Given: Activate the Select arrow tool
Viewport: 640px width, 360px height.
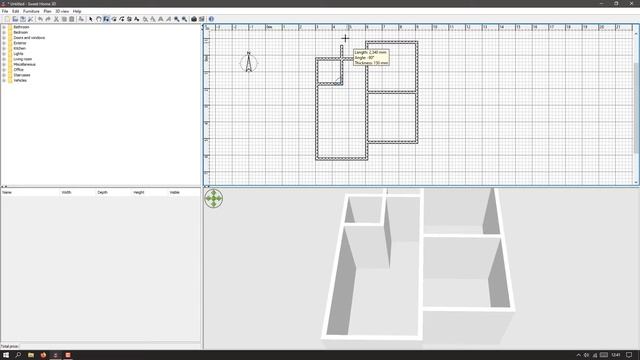Looking at the screenshot, I should point(91,19).
